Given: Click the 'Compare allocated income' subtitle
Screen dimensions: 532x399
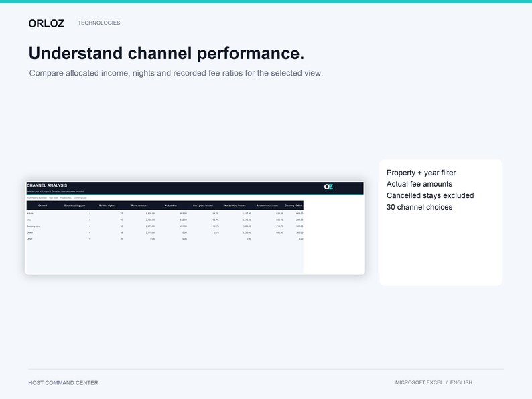Looking at the screenshot, I should [176, 73].
